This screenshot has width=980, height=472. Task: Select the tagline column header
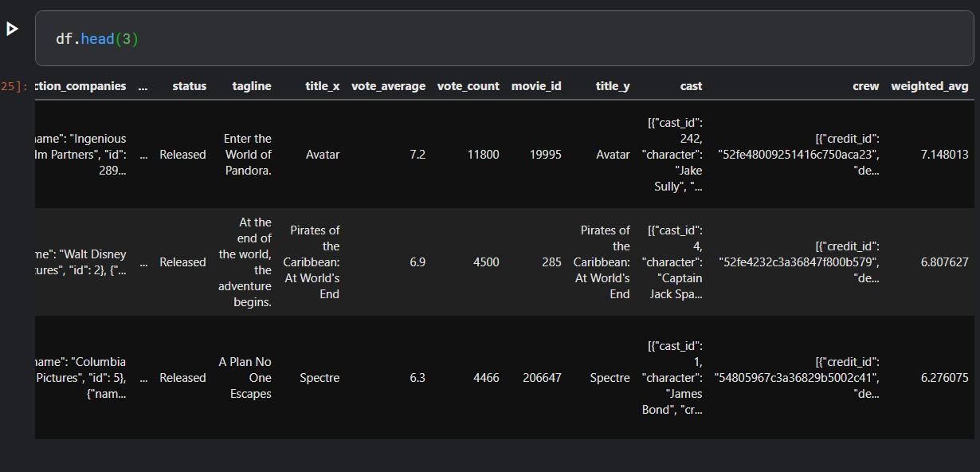[252, 86]
